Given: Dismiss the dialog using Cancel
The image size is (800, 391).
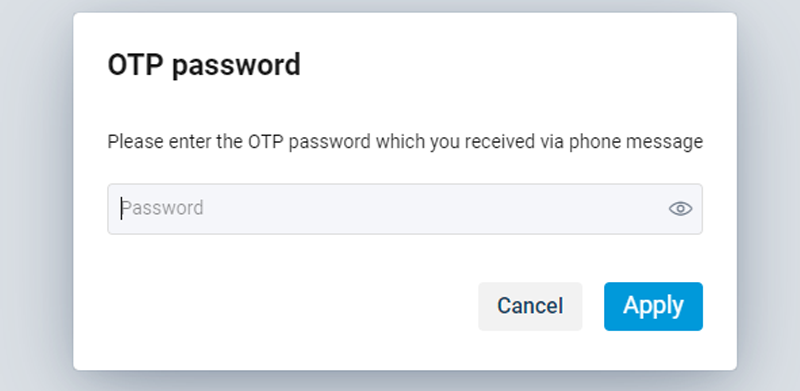Looking at the screenshot, I should pyautogui.click(x=530, y=306).
